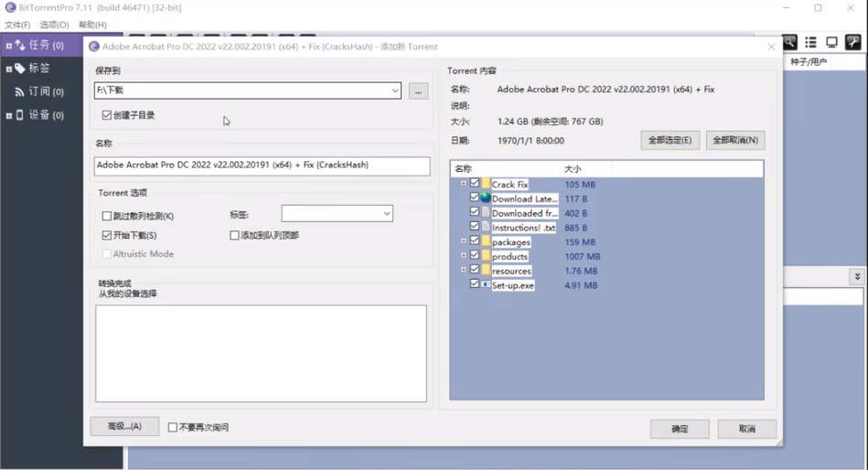Click the 全部选定(E) button
The height and width of the screenshot is (470, 868).
[x=670, y=140]
